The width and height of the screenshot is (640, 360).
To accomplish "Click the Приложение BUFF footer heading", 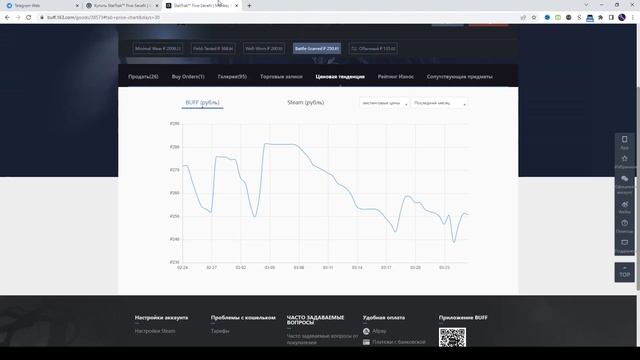I will click(x=463, y=318).
